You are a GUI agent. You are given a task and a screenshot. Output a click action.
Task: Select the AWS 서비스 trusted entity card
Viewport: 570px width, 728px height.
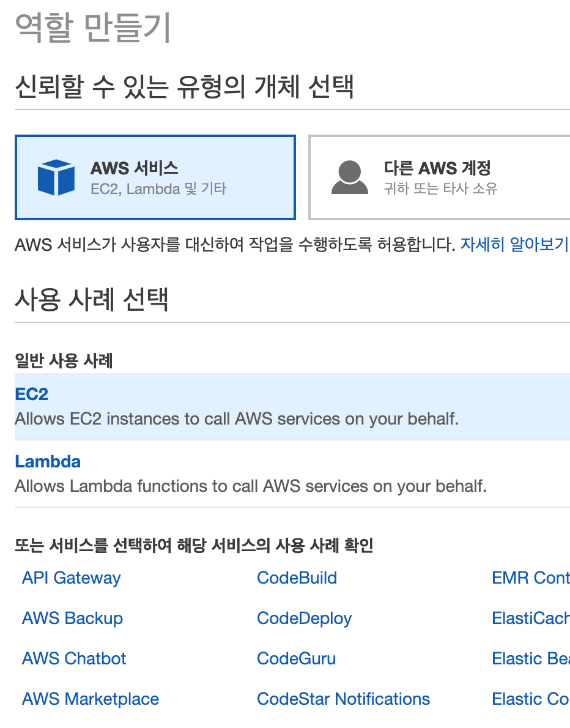point(155,177)
